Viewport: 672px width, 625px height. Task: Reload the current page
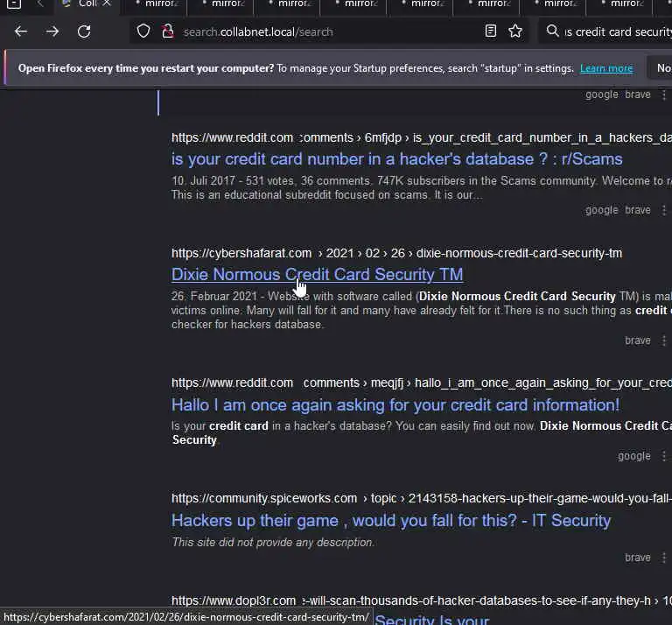[84, 32]
